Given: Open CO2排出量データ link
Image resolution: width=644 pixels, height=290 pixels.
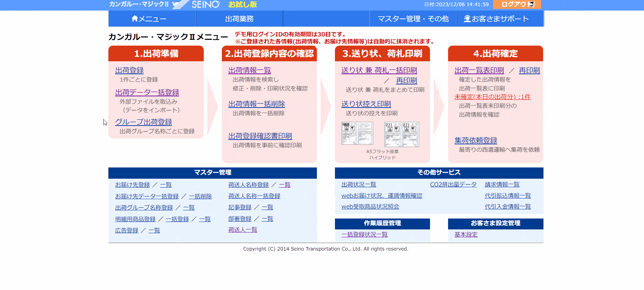Looking at the screenshot, I should click(x=454, y=184).
